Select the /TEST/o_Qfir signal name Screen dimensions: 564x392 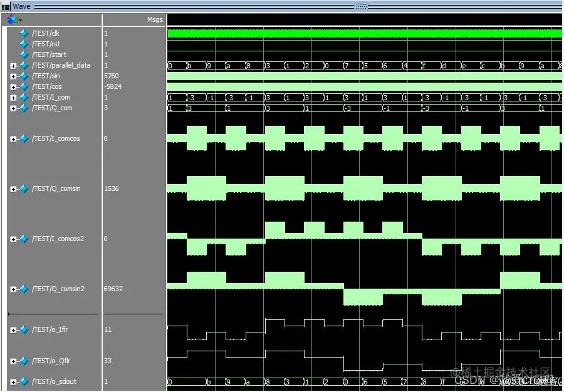coord(51,361)
